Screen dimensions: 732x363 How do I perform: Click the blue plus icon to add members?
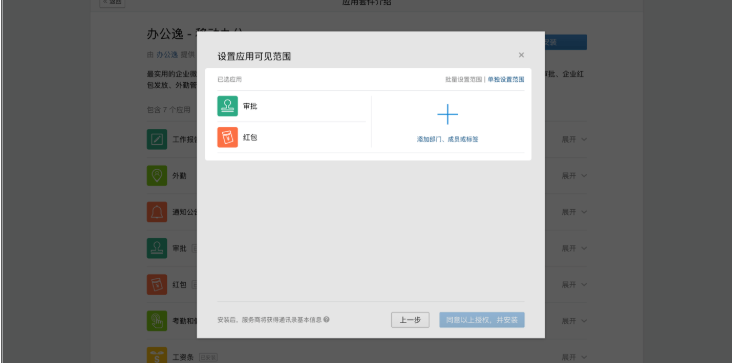pyautogui.click(x=447, y=114)
